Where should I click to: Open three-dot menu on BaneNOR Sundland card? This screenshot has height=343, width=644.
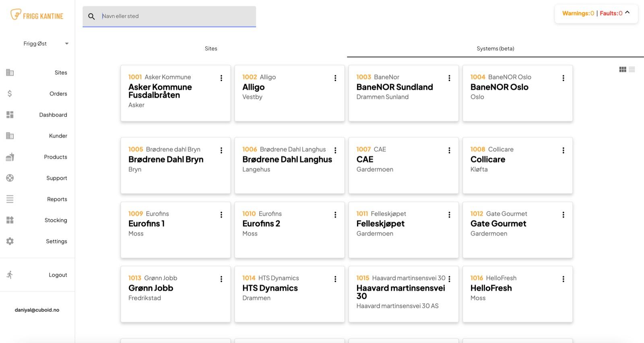449,78
